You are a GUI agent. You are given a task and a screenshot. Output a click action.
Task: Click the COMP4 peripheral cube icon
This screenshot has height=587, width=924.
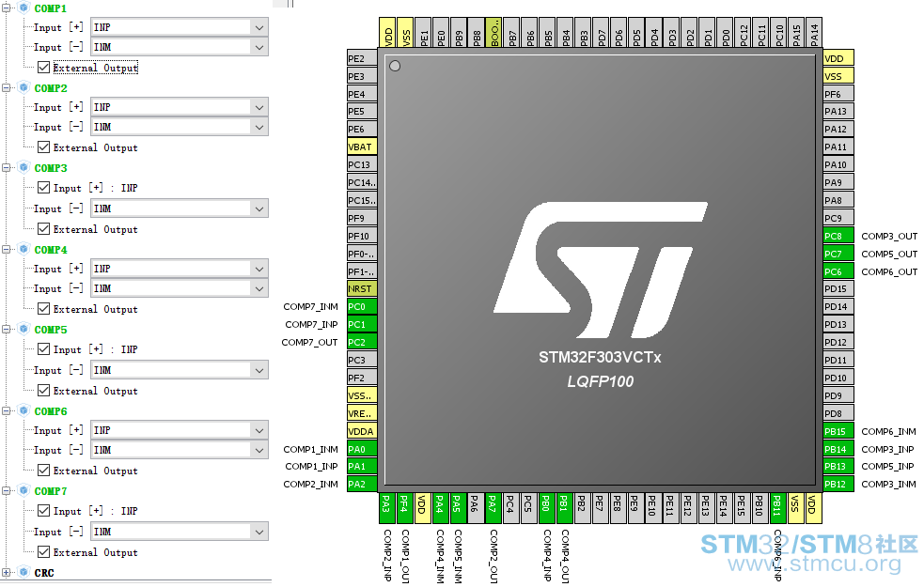coord(23,249)
